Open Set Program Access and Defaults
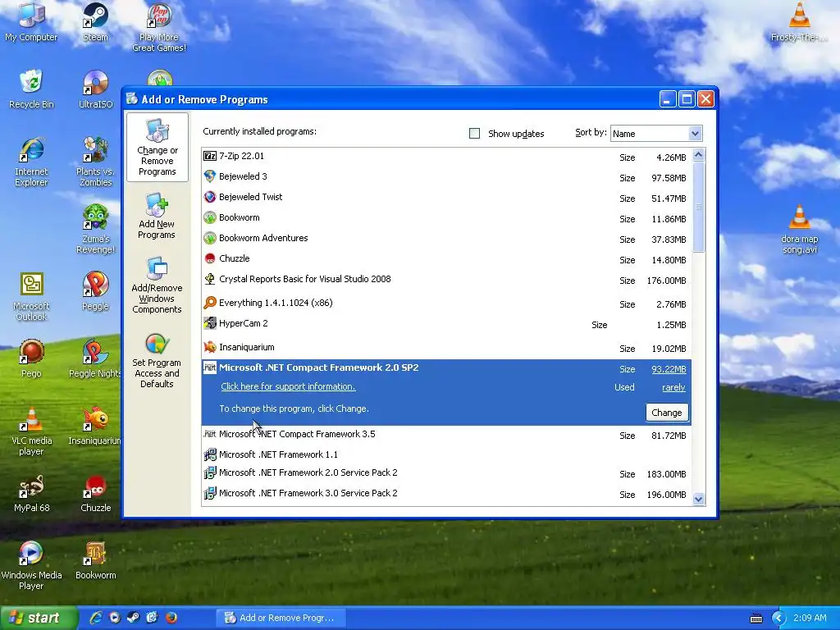 click(157, 361)
